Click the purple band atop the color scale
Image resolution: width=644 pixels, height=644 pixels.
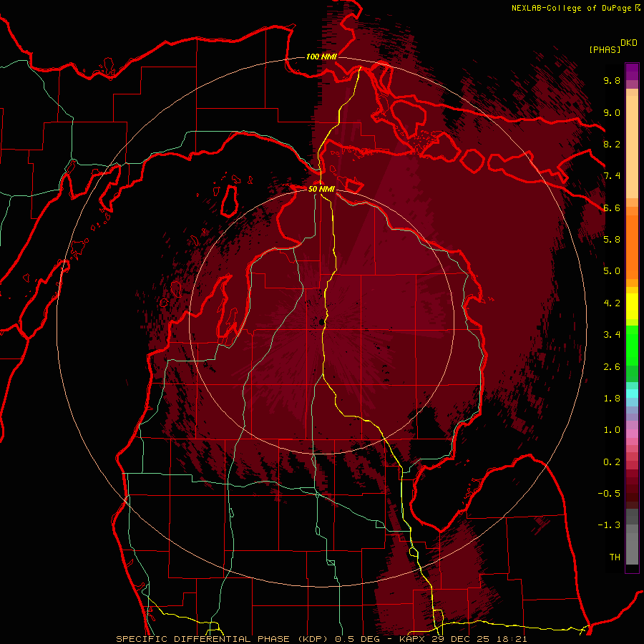(x=632, y=72)
